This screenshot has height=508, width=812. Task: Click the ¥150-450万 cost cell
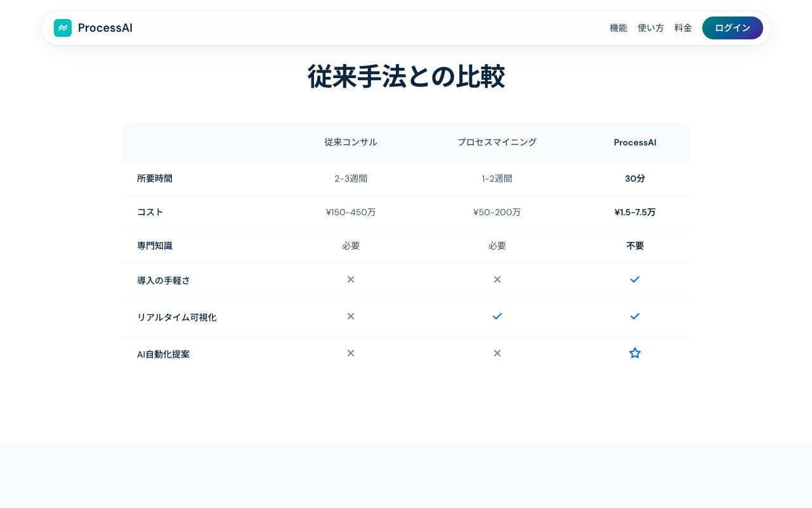[351, 212]
